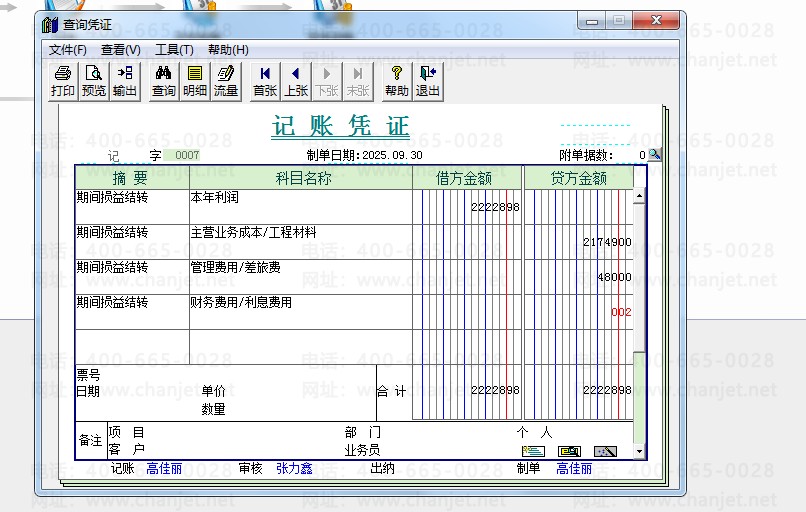Viewport: 806px width, 512px height.
Task: Click the 查询凭证 window title icon
Action: coord(50,24)
